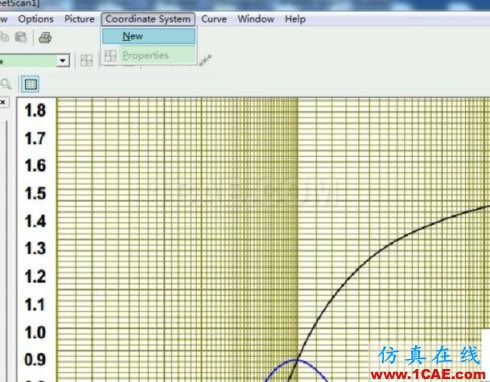The width and height of the screenshot is (490, 382).
Task: Click the 1.0 axis label
Action: click(x=35, y=332)
